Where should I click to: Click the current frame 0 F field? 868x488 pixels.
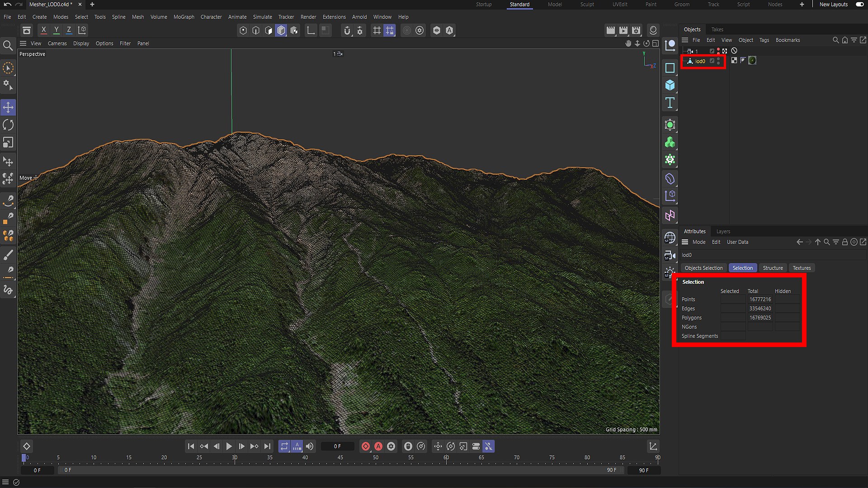(x=338, y=446)
